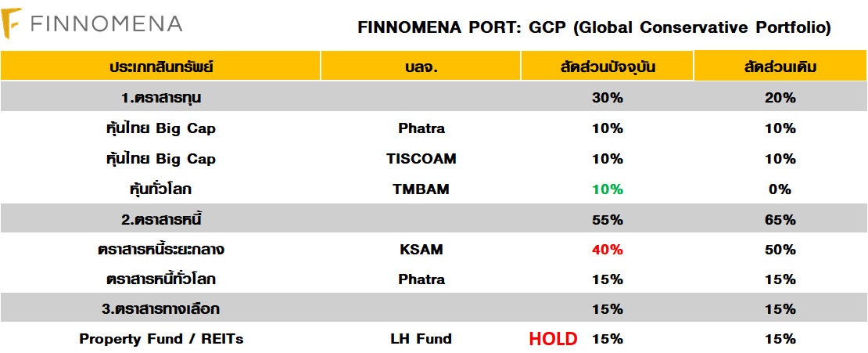Viewport: 868px width, 353px height.
Task: Select the KSAM fund company cell
Action: coord(421,250)
